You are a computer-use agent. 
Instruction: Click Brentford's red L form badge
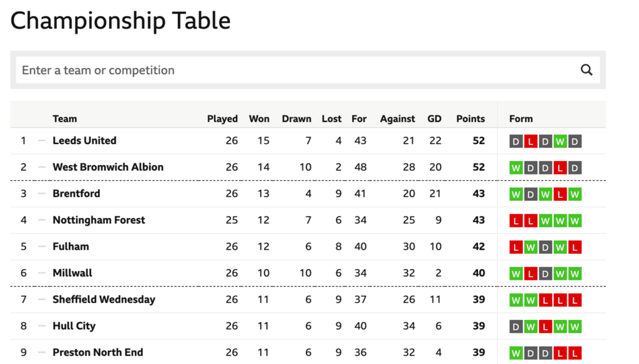pyautogui.click(x=560, y=194)
